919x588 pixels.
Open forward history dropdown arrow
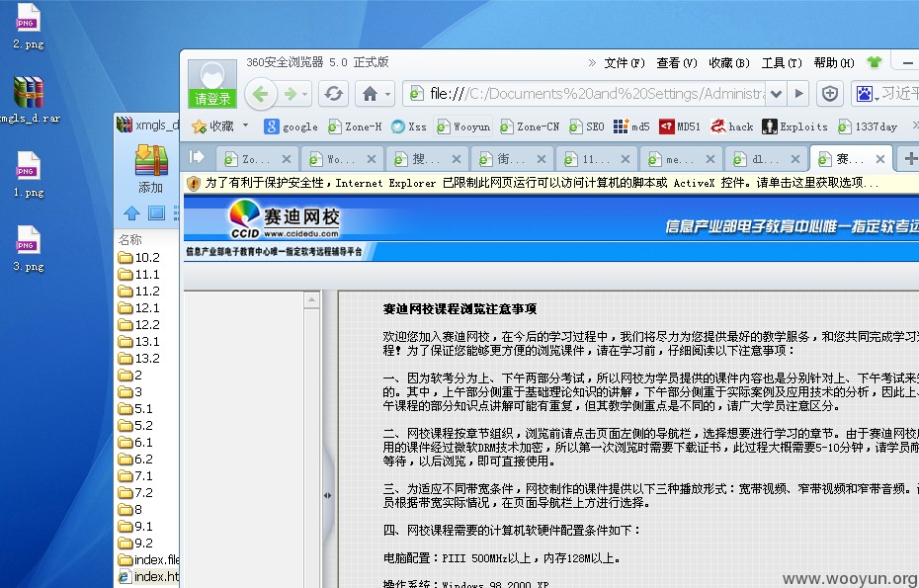304,94
